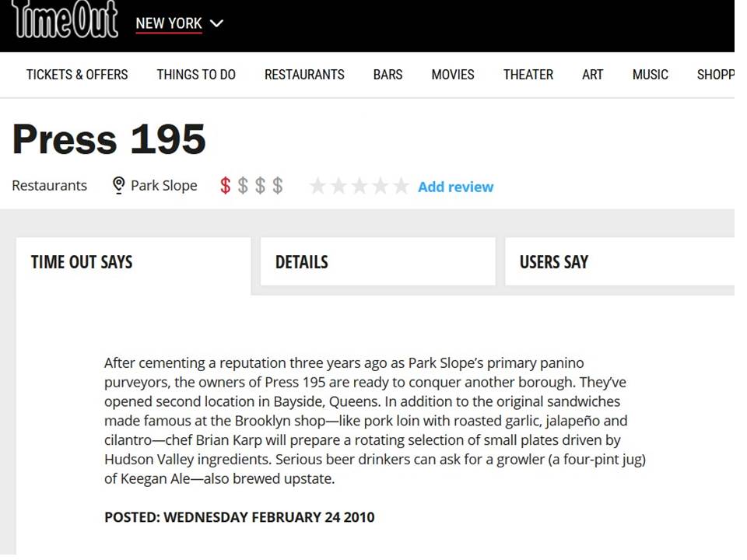The width and height of the screenshot is (747, 560).
Task: Click the red first dollar sign
Action: (x=226, y=186)
